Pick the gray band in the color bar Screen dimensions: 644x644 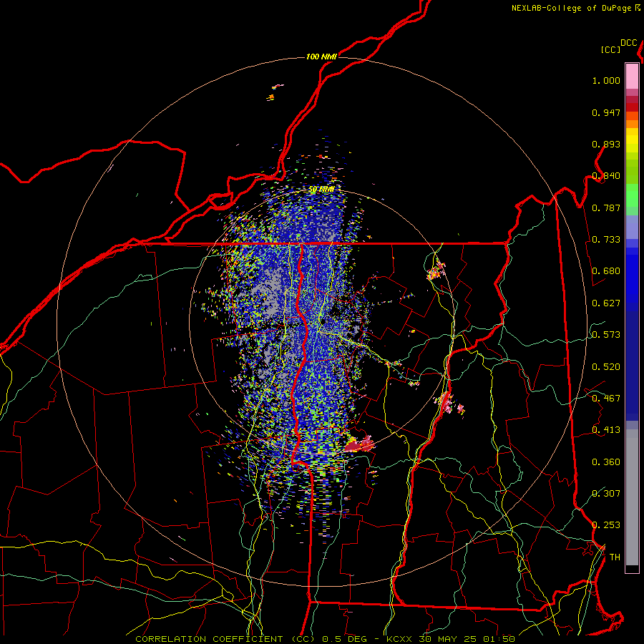click(632, 497)
